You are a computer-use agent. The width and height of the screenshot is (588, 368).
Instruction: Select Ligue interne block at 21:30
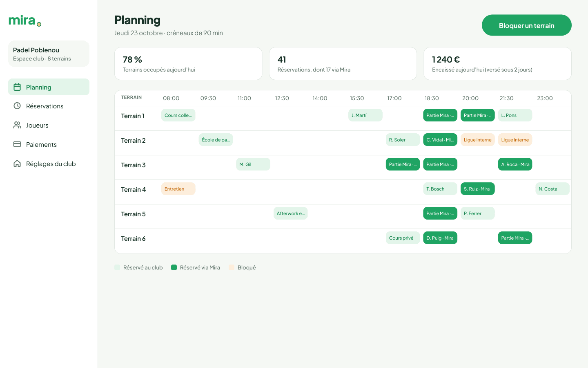coord(515,140)
